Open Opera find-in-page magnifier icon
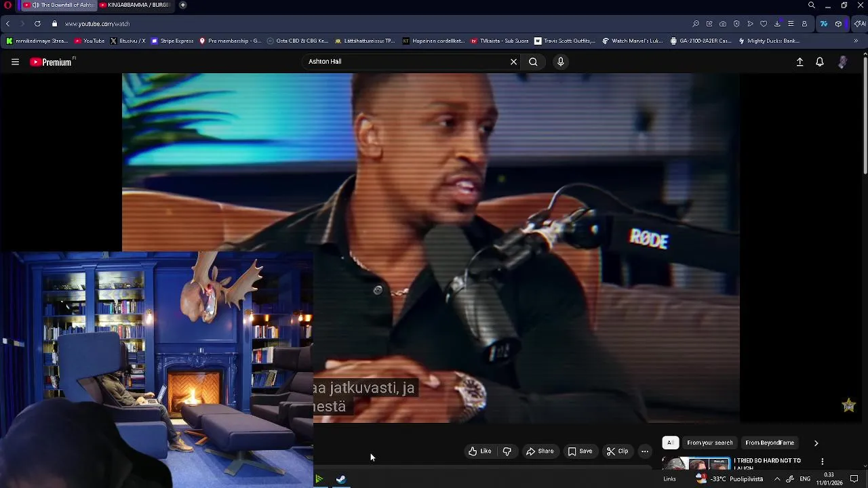 696,24
